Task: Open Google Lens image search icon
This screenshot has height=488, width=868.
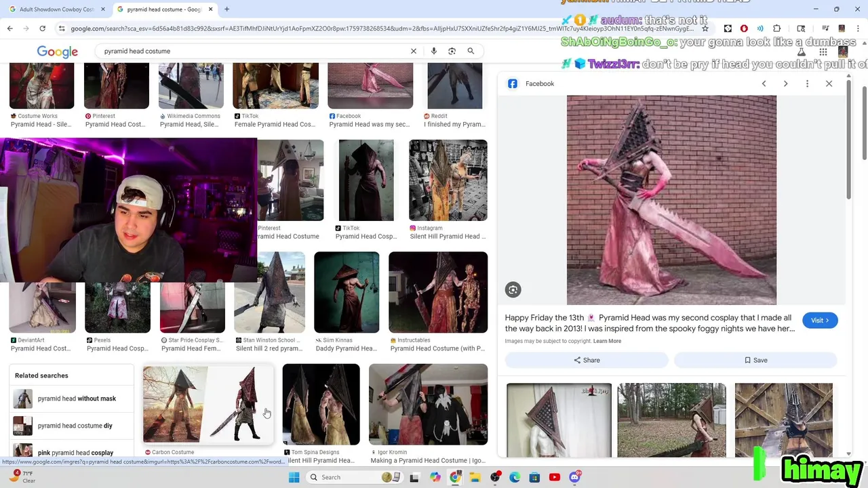Action: point(452,51)
